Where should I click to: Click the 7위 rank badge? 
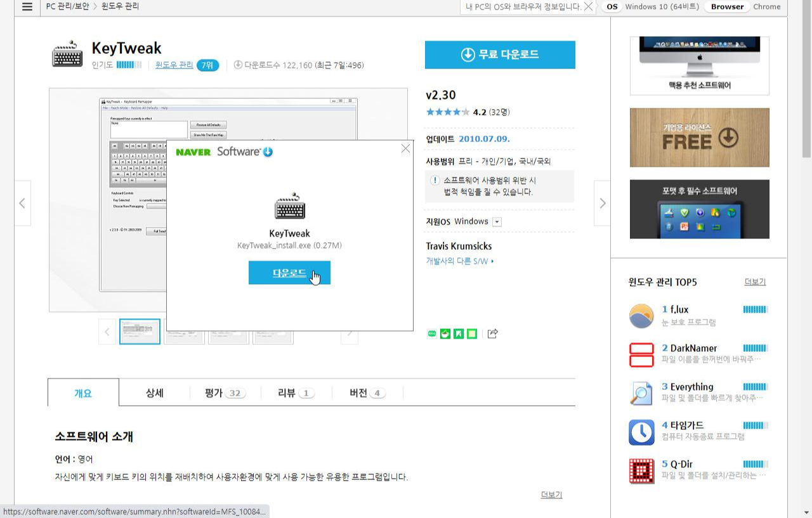(207, 65)
